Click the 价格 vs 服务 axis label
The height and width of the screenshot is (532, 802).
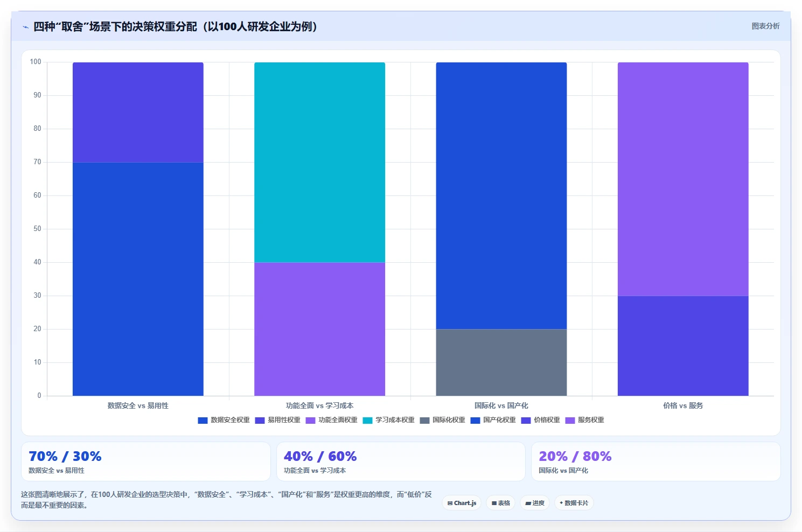pyautogui.click(x=683, y=405)
